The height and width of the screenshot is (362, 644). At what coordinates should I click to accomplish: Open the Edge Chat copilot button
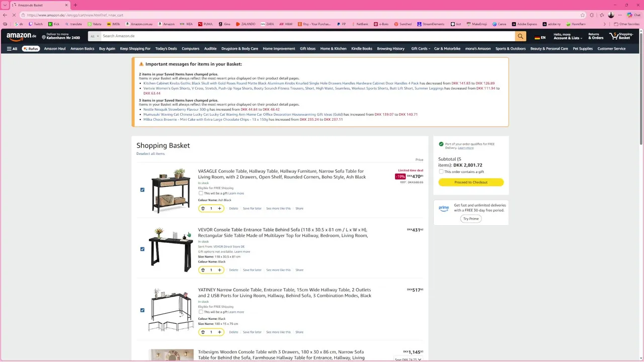click(x=633, y=15)
